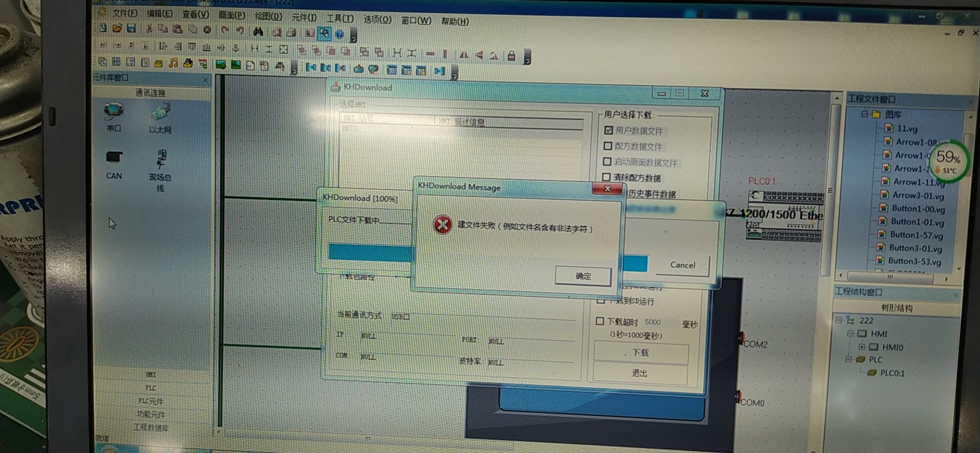The height and width of the screenshot is (453, 980).
Task: Collapse the PLC node in tree structure
Action: [848, 359]
